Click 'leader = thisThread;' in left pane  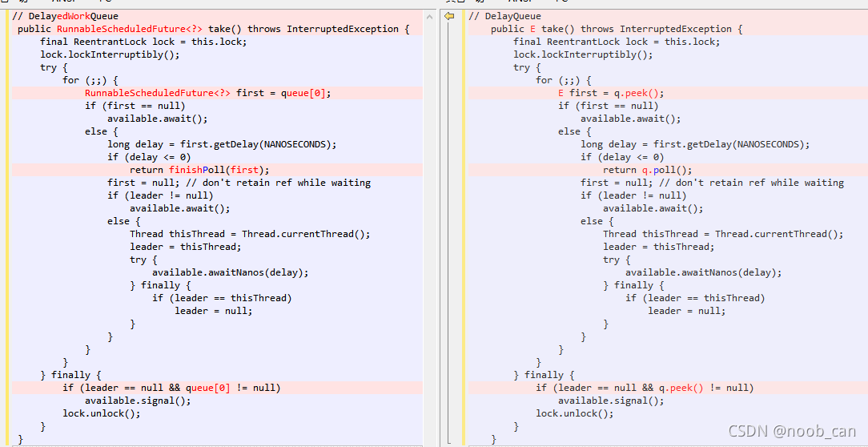coord(186,247)
